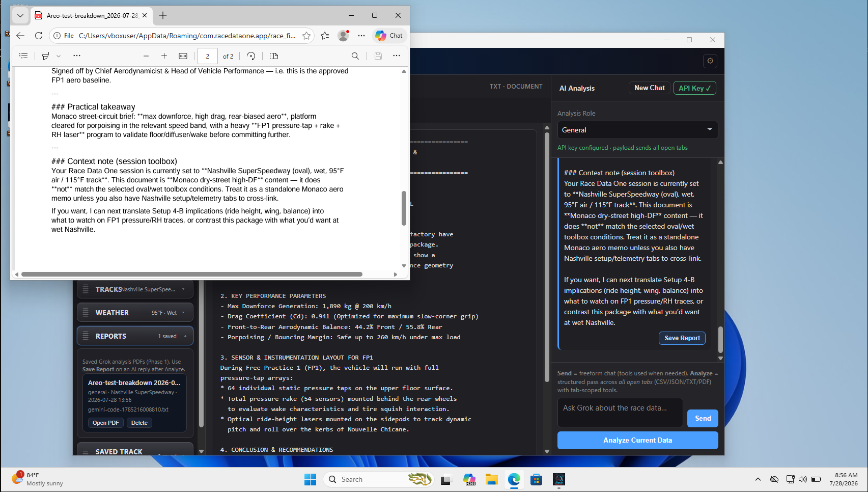Grab the WEATHER panel drag handle
This screenshot has width=868, height=492.
pos(86,313)
